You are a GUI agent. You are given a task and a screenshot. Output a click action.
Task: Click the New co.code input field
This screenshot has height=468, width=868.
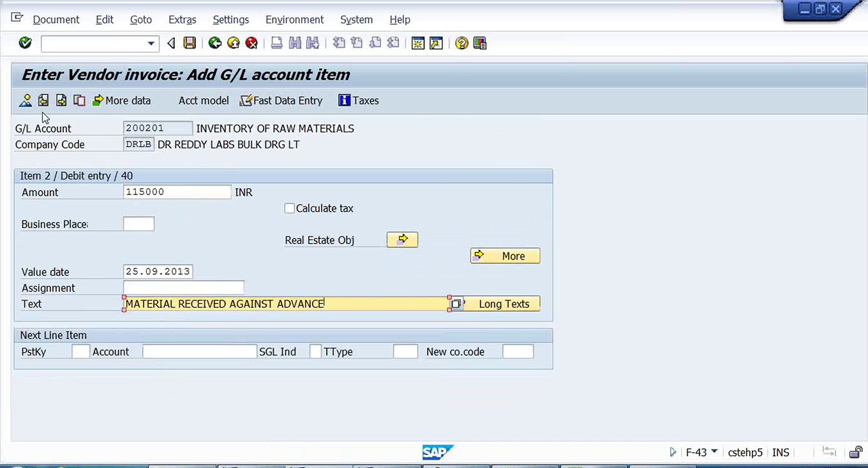coord(518,351)
